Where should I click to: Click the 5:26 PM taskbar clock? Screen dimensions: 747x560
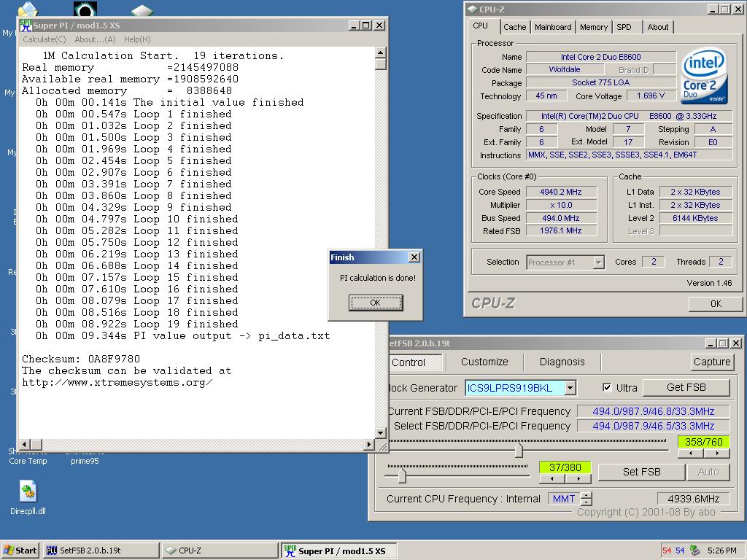click(721, 551)
